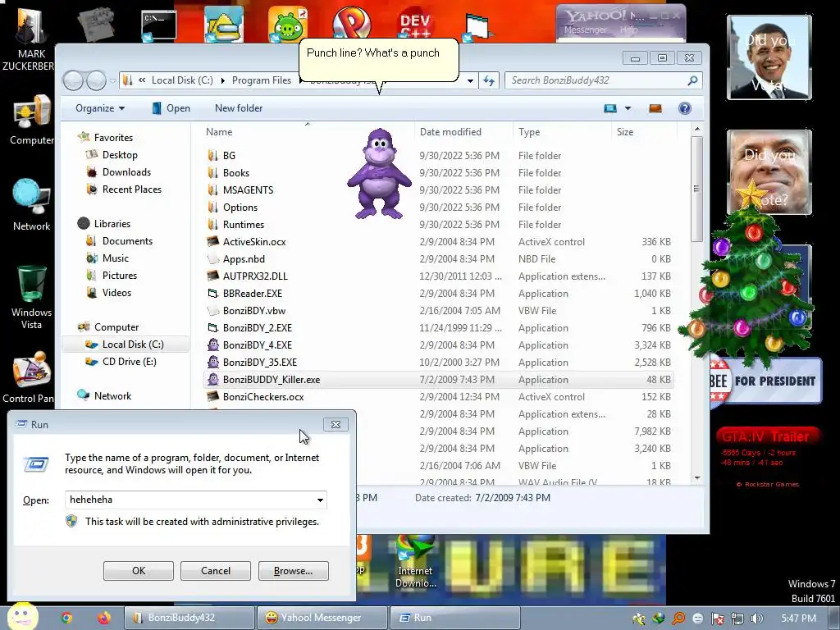Image resolution: width=840 pixels, height=630 pixels.
Task: Click the volume speaker tray icon
Action: click(757, 619)
